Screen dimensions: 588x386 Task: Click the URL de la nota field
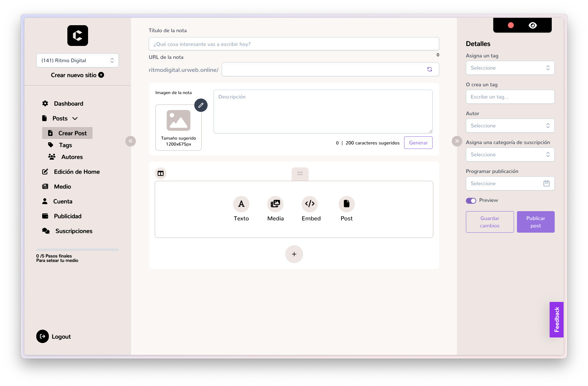(x=330, y=69)
